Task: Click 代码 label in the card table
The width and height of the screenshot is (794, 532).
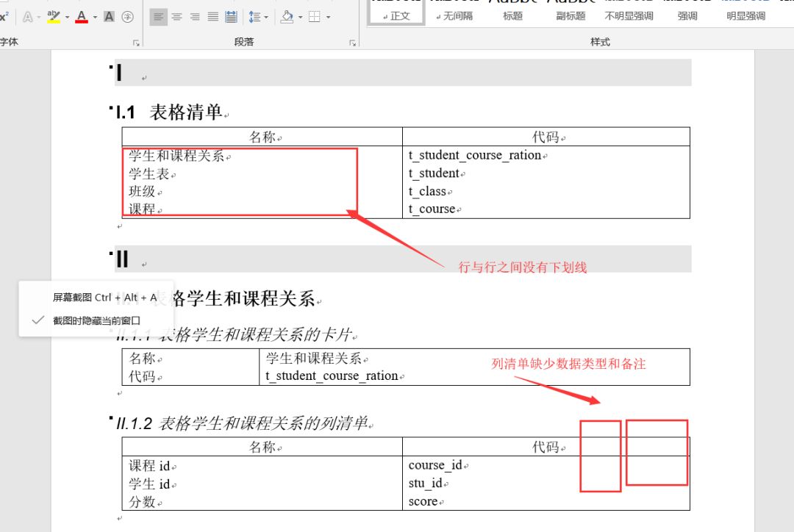Action: (x=142, y=376)
